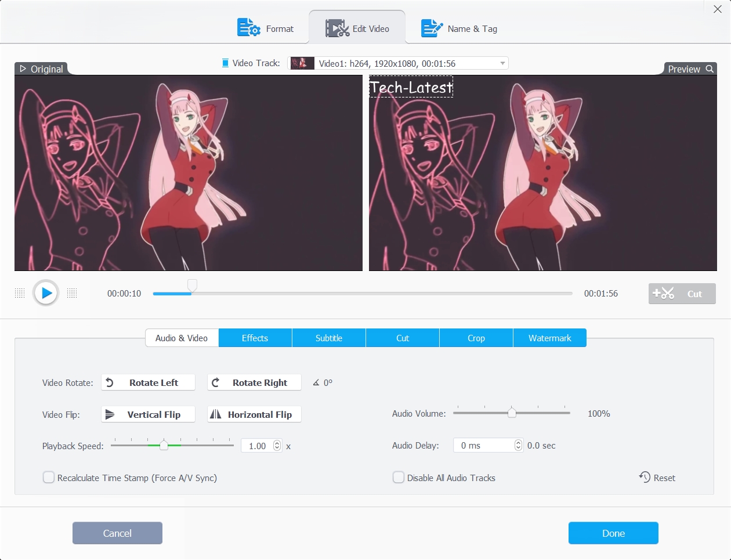The height and width of the screenshot is (560, 731).
Task: Select the Audio & Video tab
Action: [182, 338]
